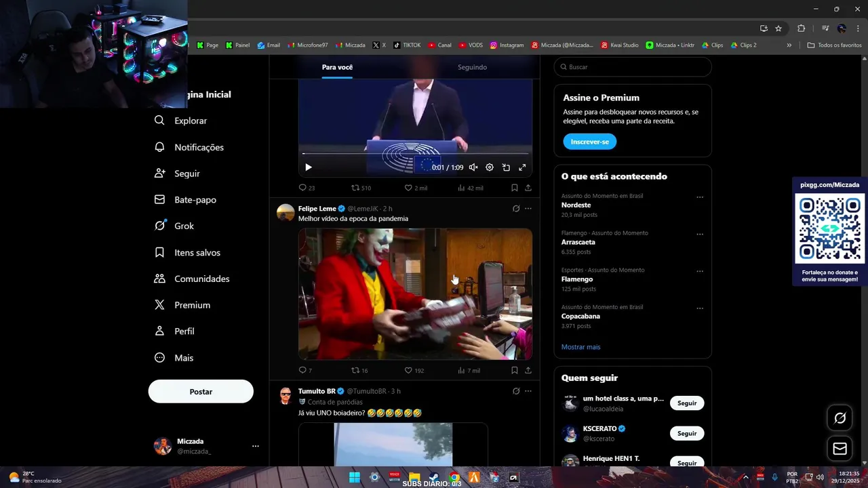
Task: Open Explorar in the sidebar
Action: tap(180, 121)
